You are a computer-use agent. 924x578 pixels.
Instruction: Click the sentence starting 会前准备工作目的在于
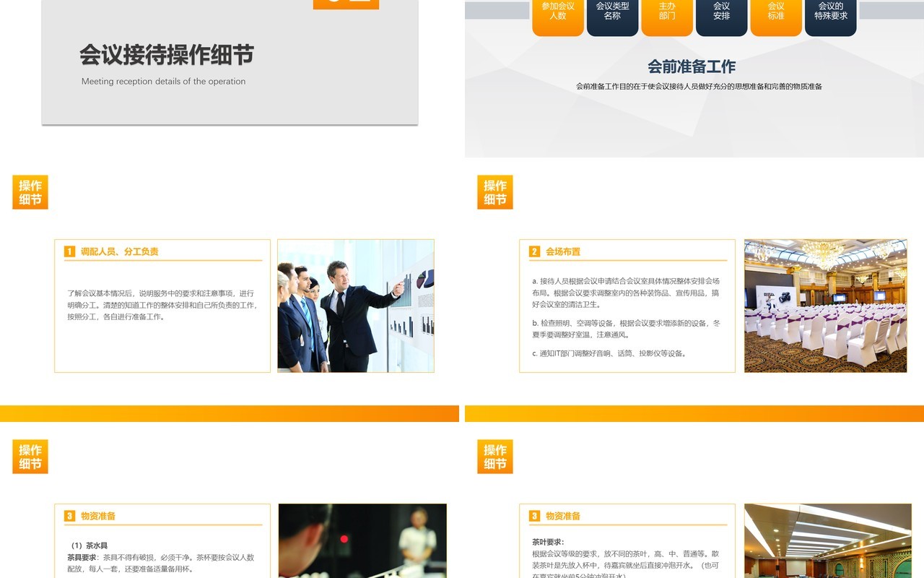(699, 87)
